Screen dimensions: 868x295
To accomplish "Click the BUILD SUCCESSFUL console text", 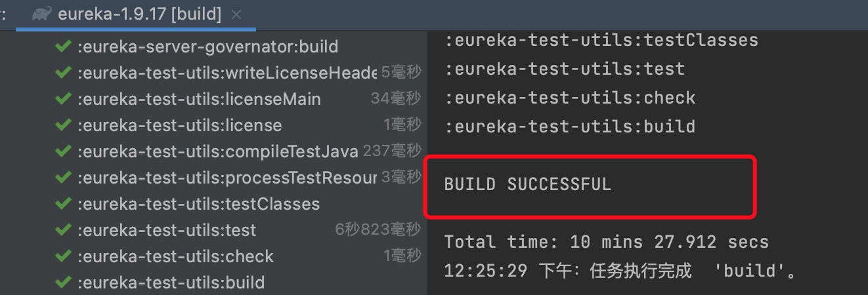I will click(528, 184).
